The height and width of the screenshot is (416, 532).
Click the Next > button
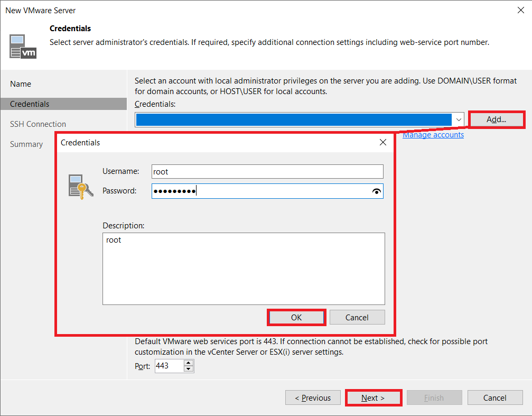[373, 398]
